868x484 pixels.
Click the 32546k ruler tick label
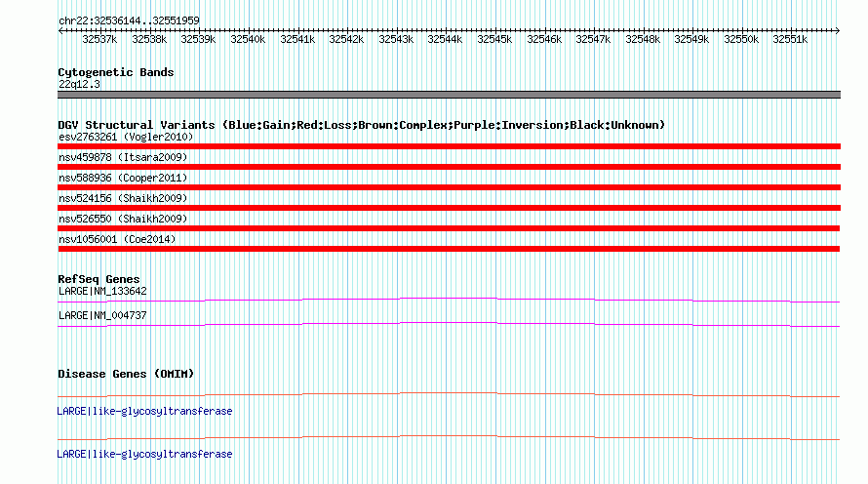[544, 39]
